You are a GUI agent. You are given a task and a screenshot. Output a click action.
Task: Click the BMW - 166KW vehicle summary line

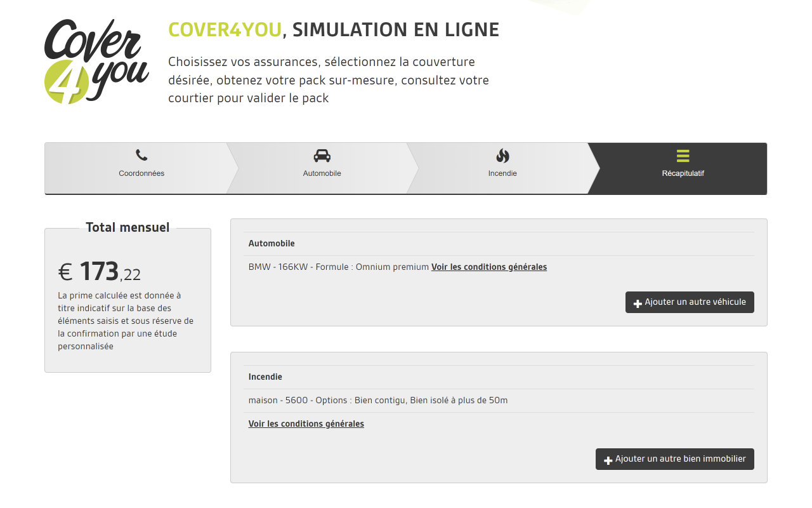point(339,267)
